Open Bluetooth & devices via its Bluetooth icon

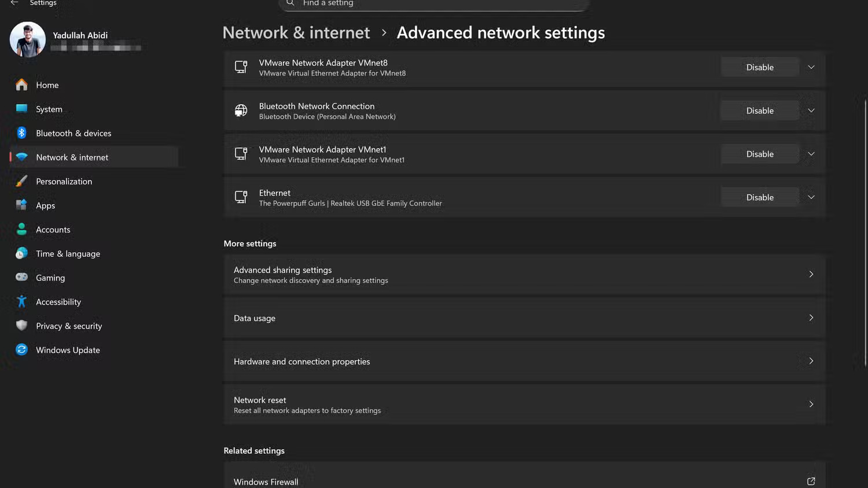pyautogui.click(x=21, y=132)
